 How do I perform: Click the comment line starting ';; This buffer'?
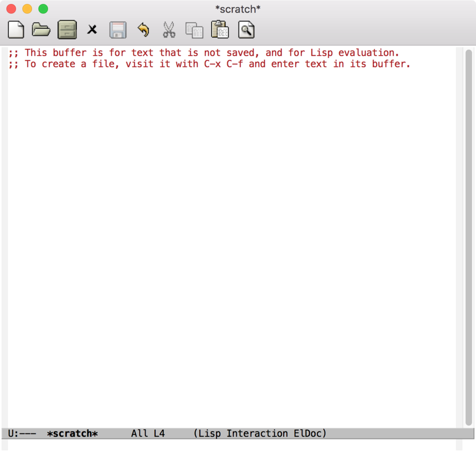click(204, 53)
